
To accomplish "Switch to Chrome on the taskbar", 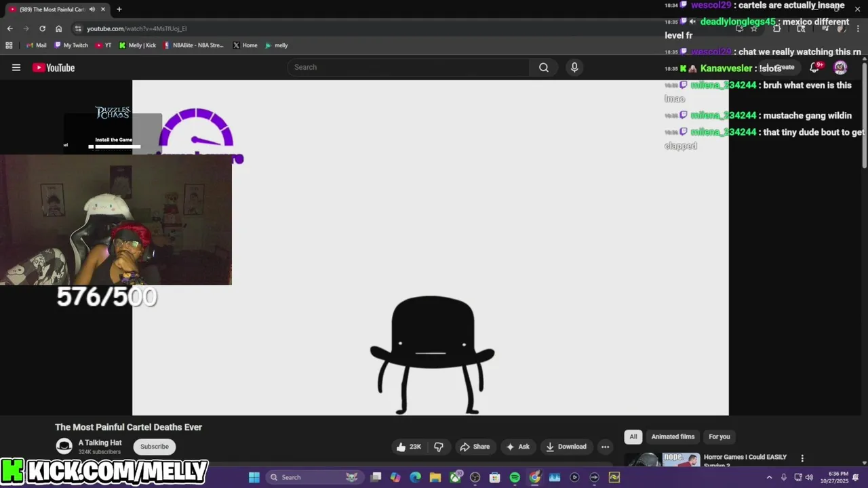I will (535, 477).
